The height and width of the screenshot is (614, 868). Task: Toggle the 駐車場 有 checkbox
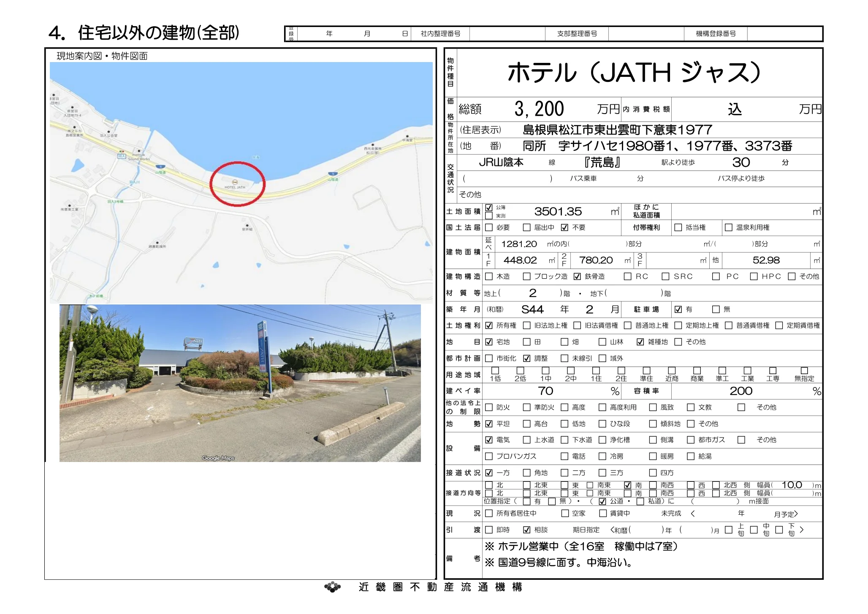pos(678,310)
